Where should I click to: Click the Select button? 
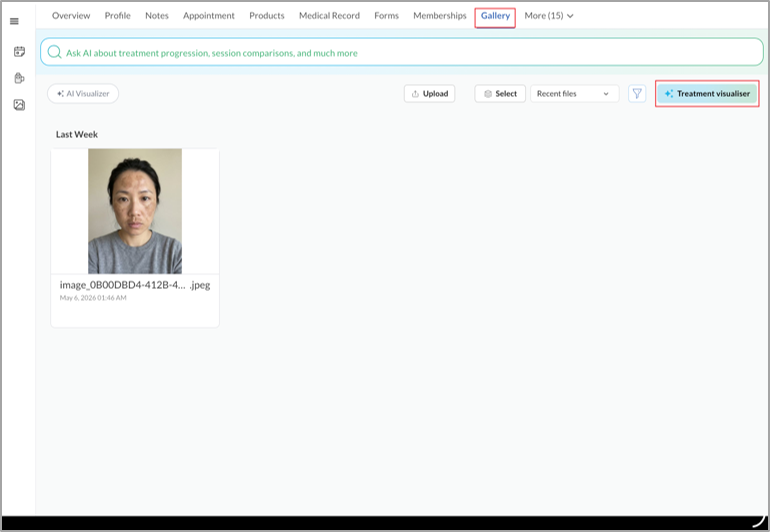point(500,93)
